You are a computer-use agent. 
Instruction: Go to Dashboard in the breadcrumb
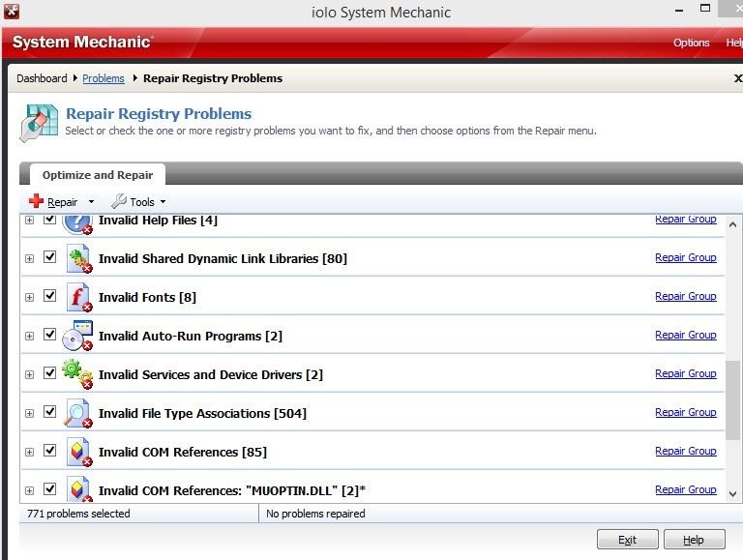pos(42,78)
